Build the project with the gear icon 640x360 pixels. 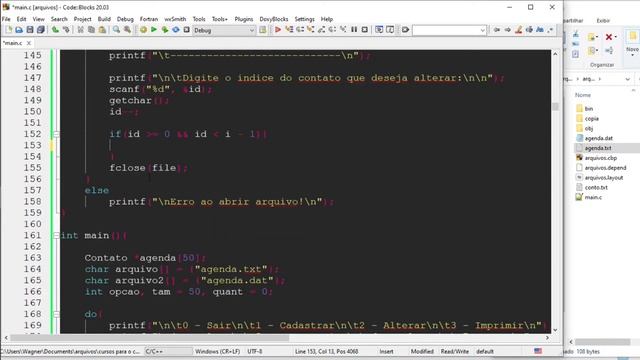click(x=143, y=30)
